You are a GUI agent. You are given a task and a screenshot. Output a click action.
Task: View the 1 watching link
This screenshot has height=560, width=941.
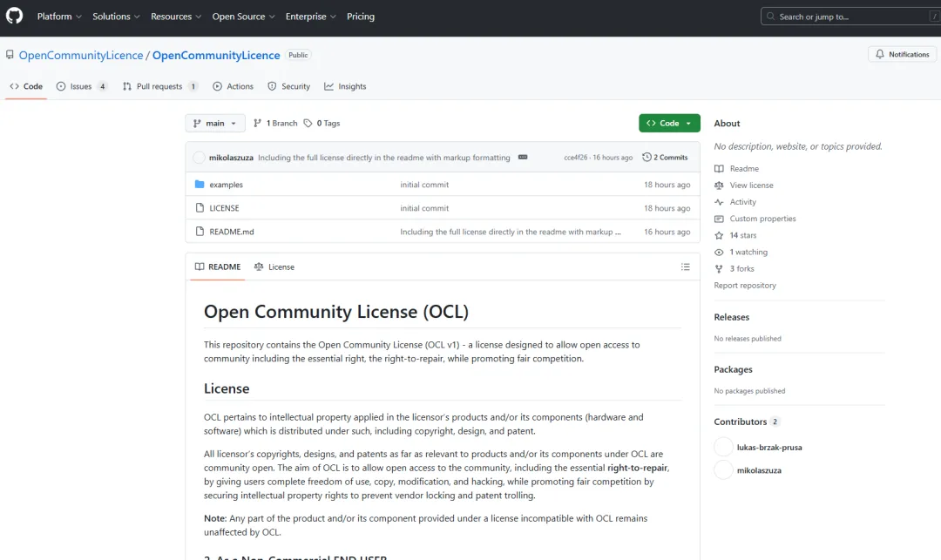748,253
